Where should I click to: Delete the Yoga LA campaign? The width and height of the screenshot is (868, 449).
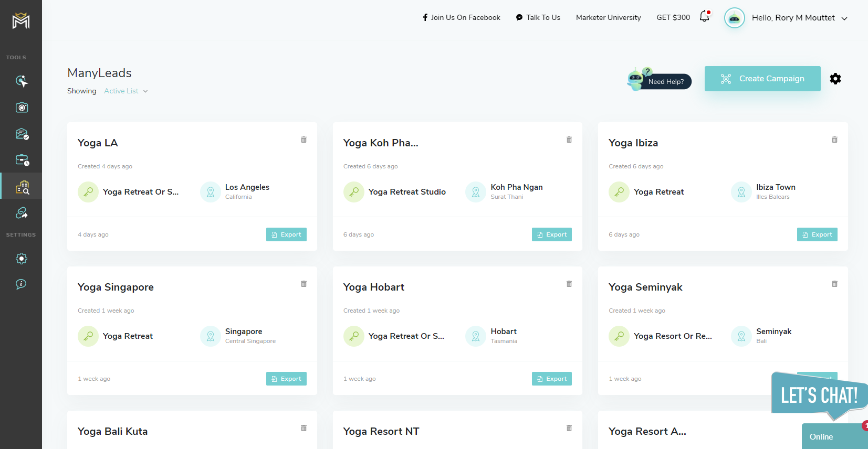304,140
